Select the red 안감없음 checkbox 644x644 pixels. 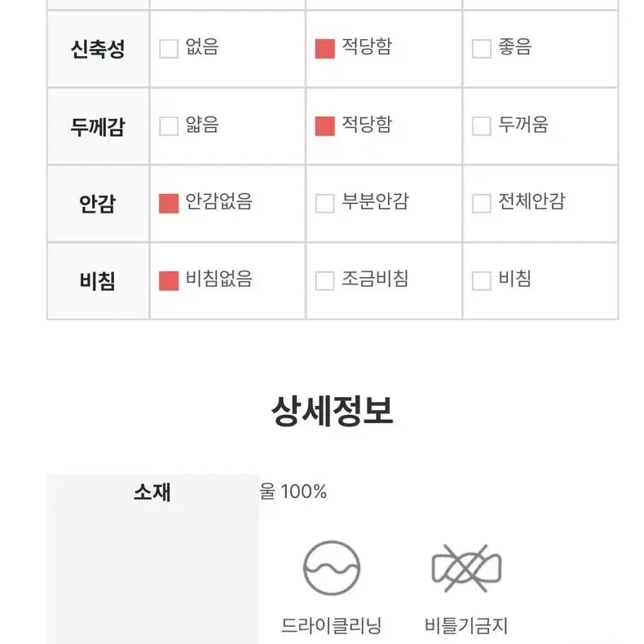[x=169, y=203]
